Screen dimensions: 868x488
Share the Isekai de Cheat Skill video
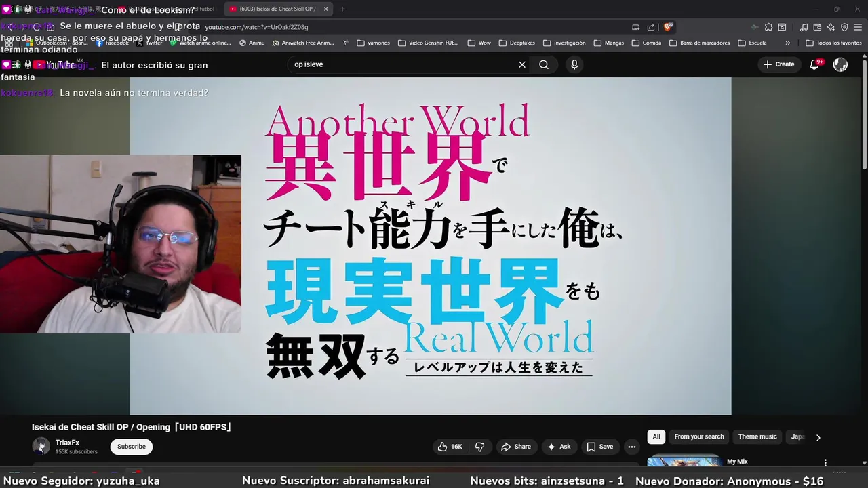[516, 447]
